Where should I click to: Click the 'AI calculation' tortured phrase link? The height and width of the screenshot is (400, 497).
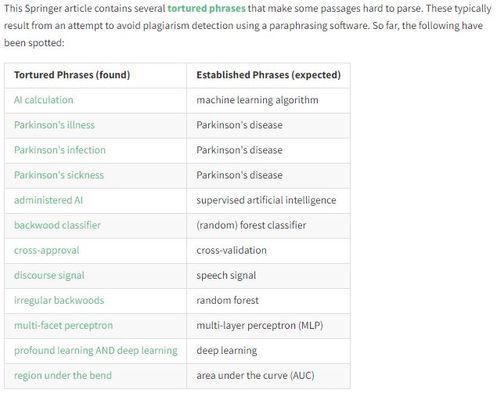44,100
